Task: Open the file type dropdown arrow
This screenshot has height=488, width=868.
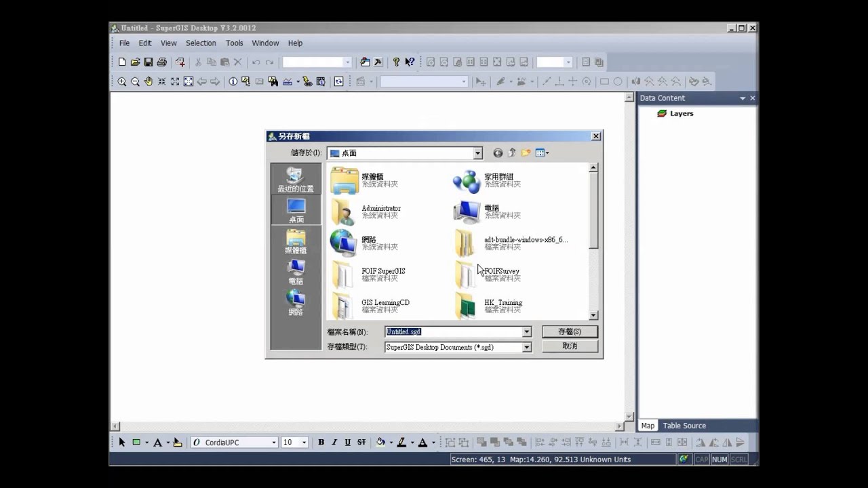Action: tap(526, 347)
